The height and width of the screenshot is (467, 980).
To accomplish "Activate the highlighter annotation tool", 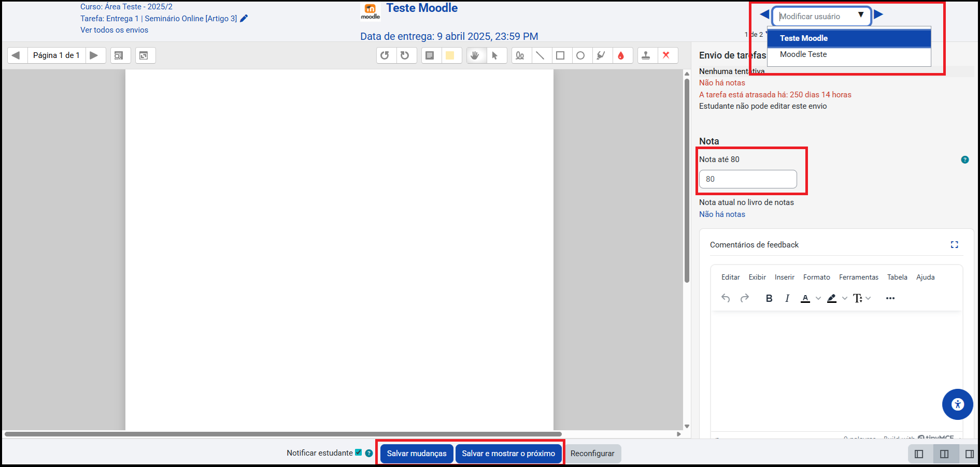I will [x=601, y=55].
